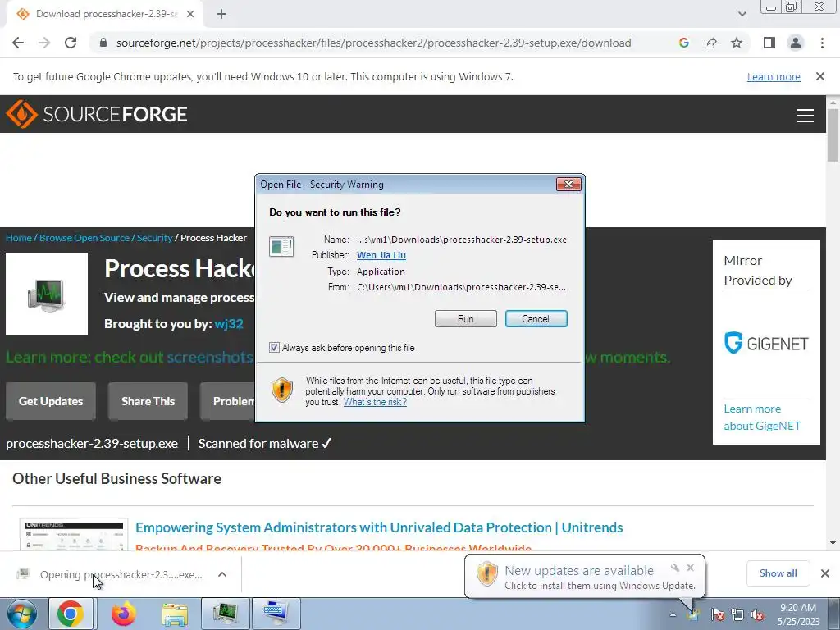Click Browse Open Source breadcrumb
This screenshot has width=840, height=630.
tap(84, 238)
